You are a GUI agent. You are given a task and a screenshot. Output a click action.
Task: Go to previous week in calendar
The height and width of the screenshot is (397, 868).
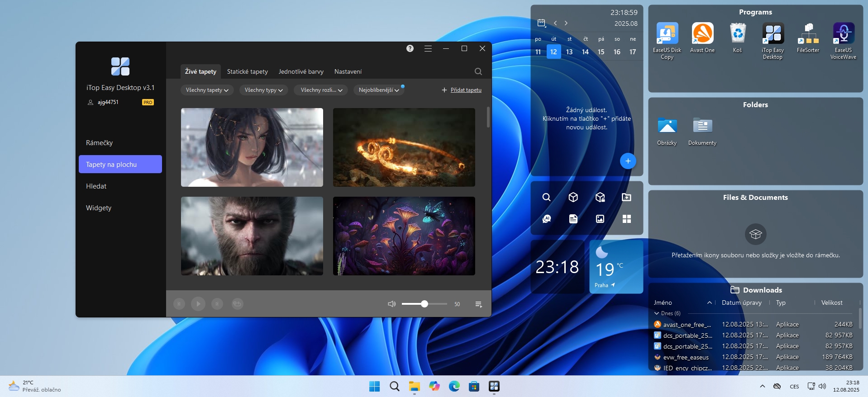click(555, 23)
